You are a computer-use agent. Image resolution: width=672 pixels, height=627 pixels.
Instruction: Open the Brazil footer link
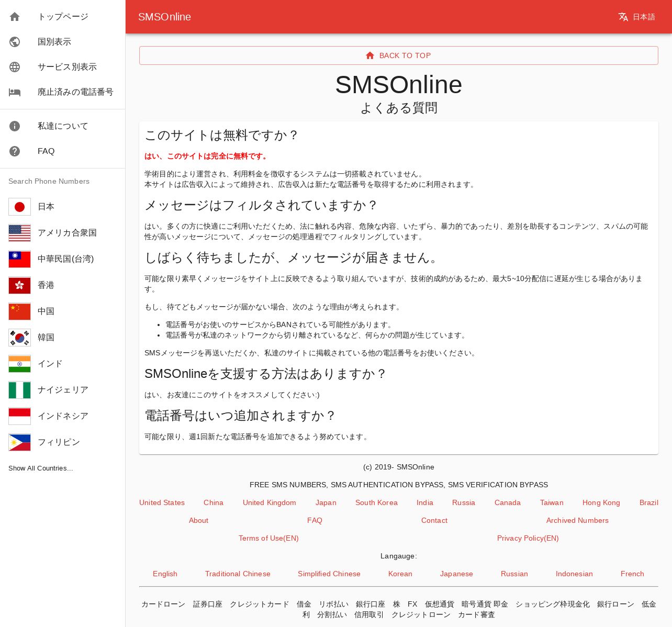[649, 502]
